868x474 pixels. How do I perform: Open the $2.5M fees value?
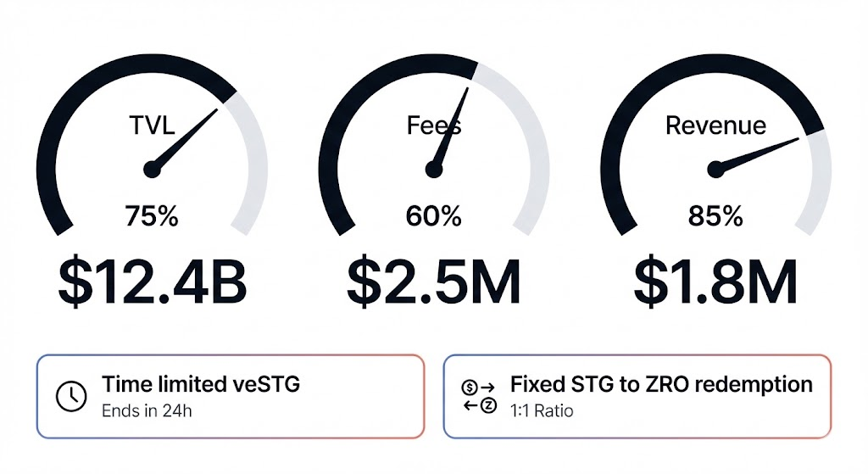[x=434, y=282]
